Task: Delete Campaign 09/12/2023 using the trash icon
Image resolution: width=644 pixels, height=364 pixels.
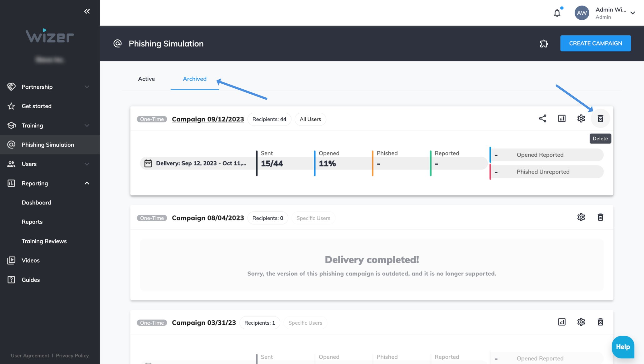Action: (600, 119)
